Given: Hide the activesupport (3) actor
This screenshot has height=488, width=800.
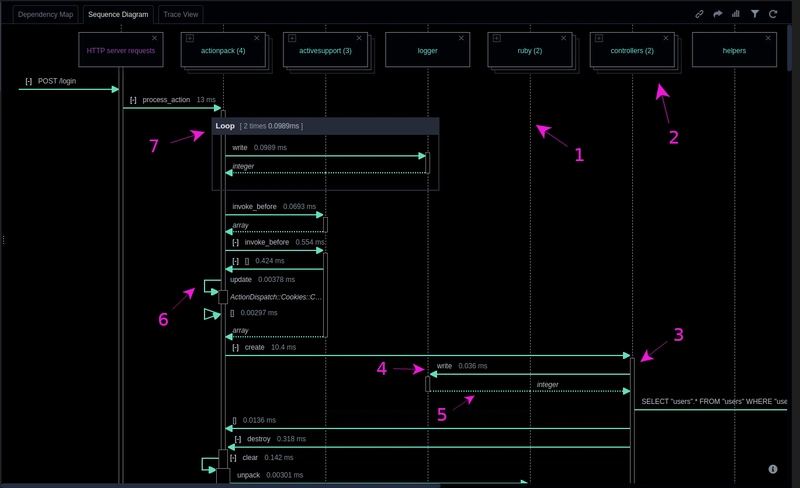Looking at the screenshot, I should pyautogui.click(x=359, y=38).
